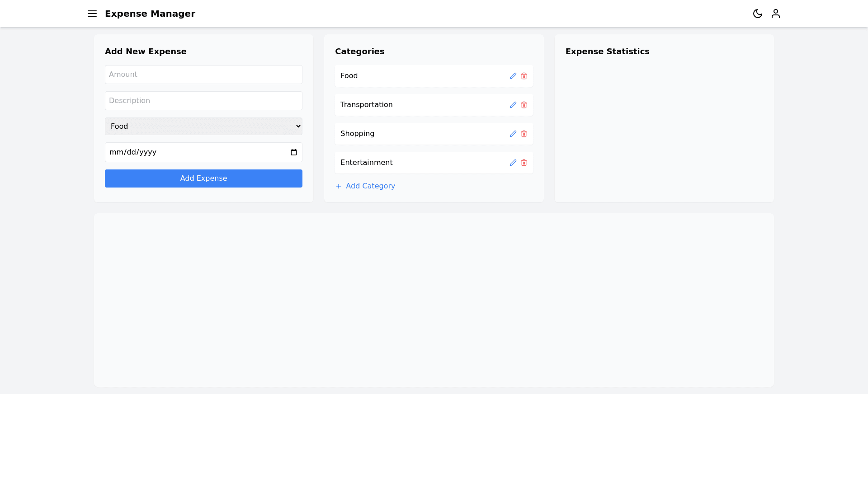The width and height of the screenshot is (868, 488).
Task: Open the user profile icon
Action: [775, 14]
